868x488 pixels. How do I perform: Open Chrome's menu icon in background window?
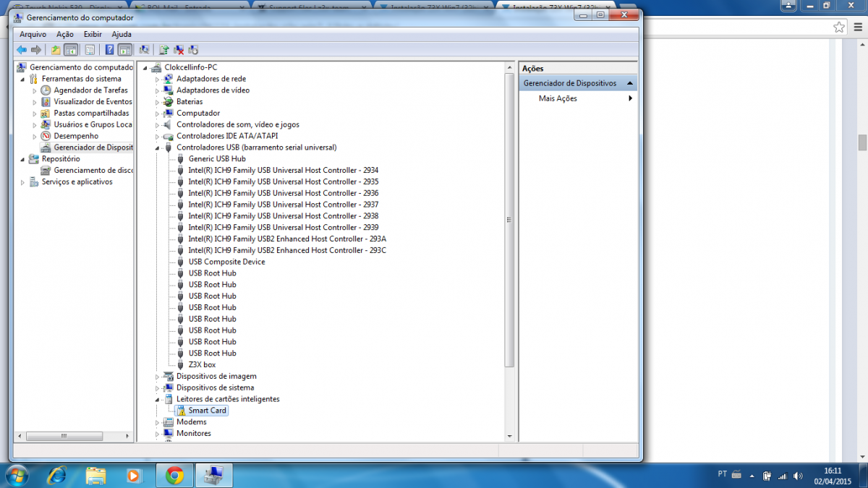coord(859,27)
